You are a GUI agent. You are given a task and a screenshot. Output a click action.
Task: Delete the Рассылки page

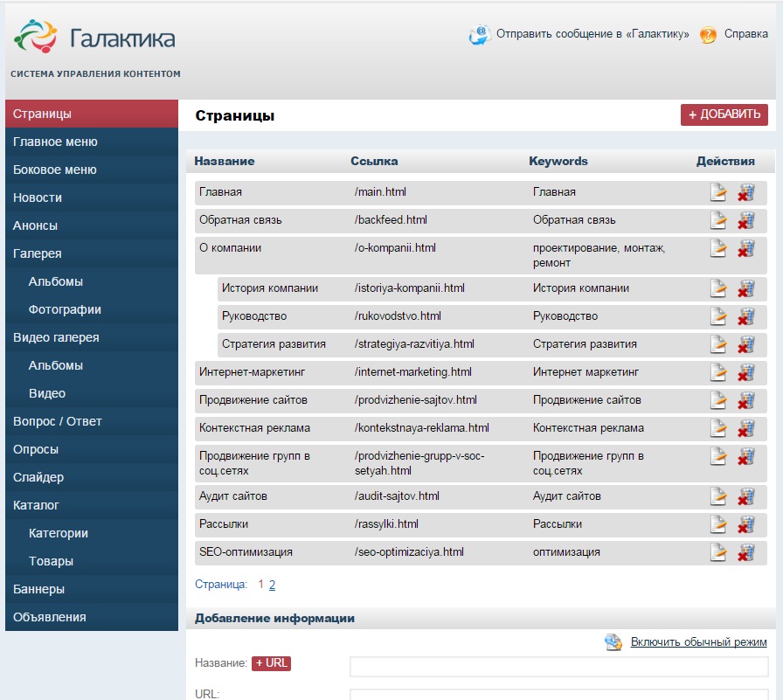(746, 523)
